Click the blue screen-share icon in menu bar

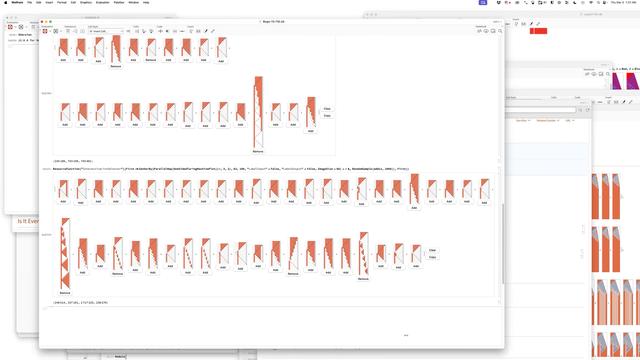[x=483, y=2]
